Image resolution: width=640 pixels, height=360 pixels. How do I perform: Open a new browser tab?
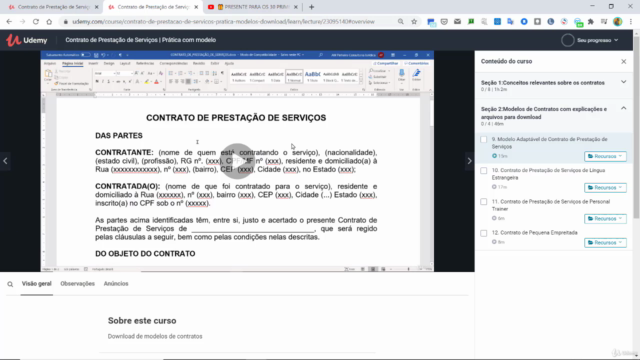311,7
